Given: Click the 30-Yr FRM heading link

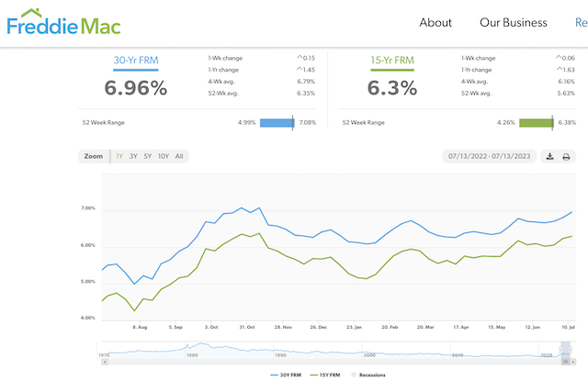Looking at the screenshot, I should point(135,61).
